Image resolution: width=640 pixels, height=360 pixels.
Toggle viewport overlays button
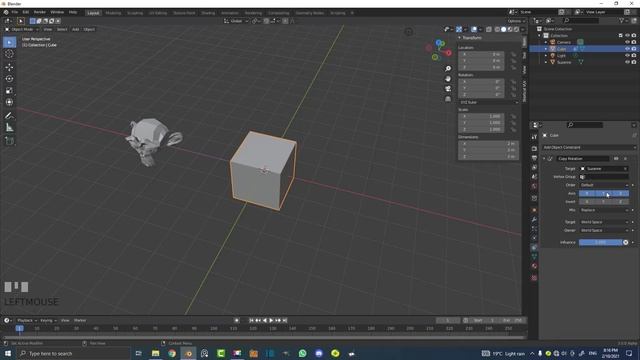point(474,29)
